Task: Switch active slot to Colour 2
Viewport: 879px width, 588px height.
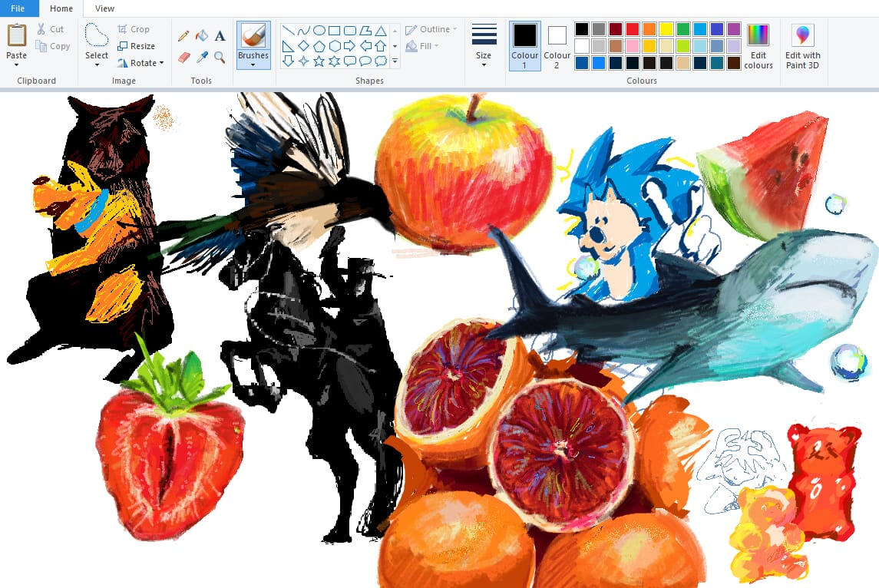Action: [557, 45]
